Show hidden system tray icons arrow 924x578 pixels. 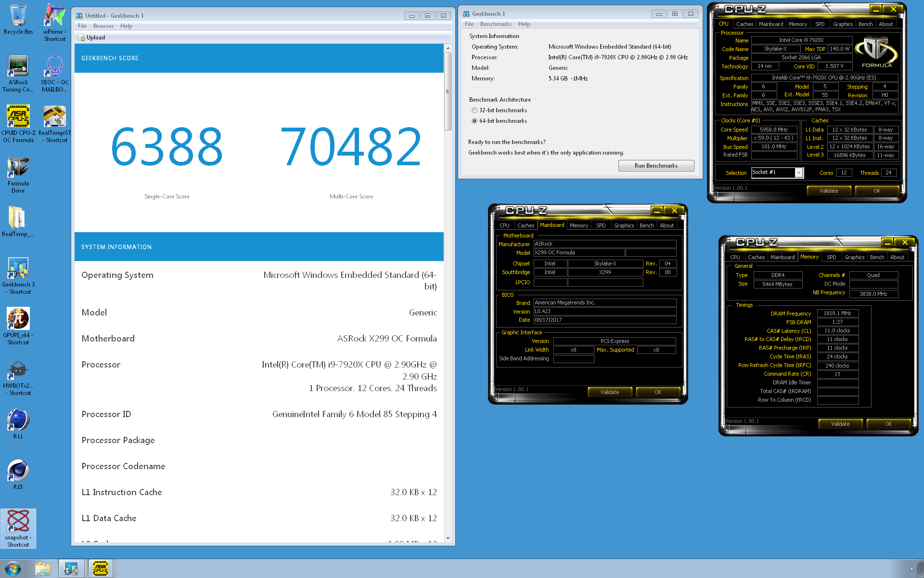(911, 569)
